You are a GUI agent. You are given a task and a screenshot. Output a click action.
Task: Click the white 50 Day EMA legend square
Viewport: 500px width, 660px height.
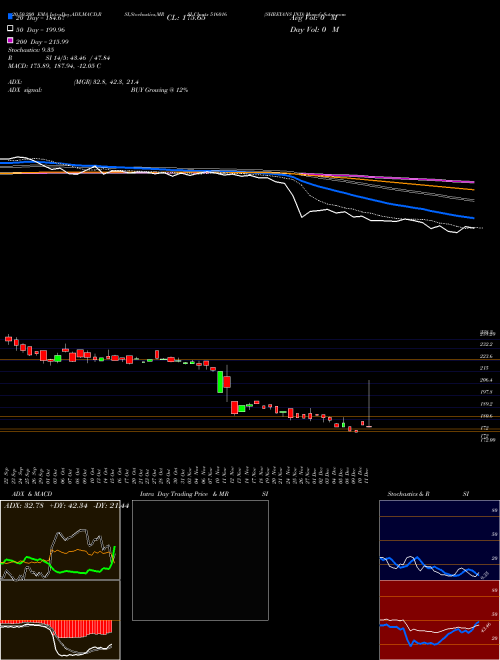tap(10, 29)
